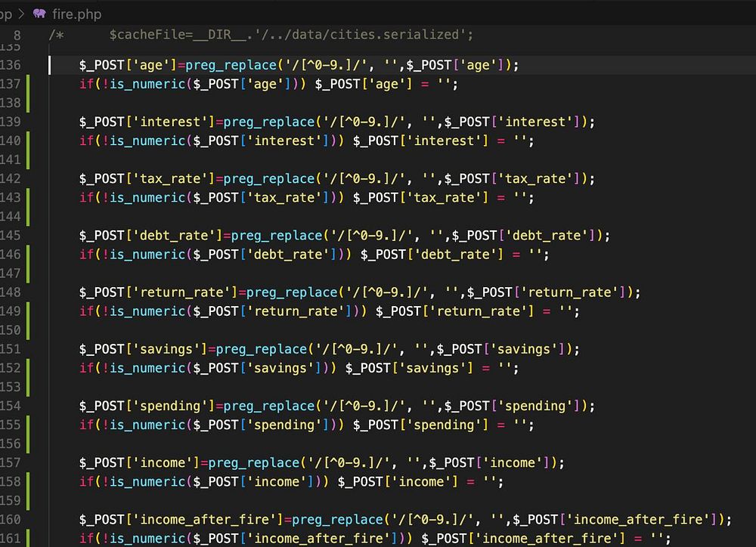Click the sticky line 8 cacheFile comment
Viewport: 756px width, 547px height.
pyautogui.click(x=261, y=35)
